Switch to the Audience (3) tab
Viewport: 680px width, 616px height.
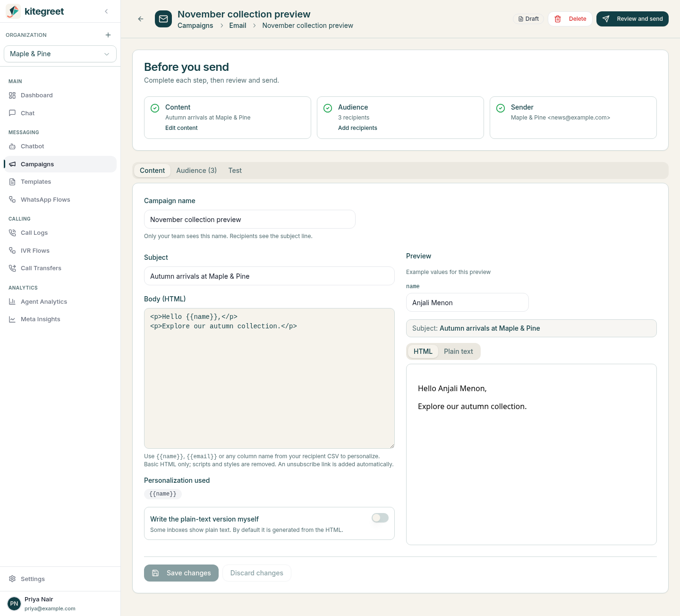point(196,171)
